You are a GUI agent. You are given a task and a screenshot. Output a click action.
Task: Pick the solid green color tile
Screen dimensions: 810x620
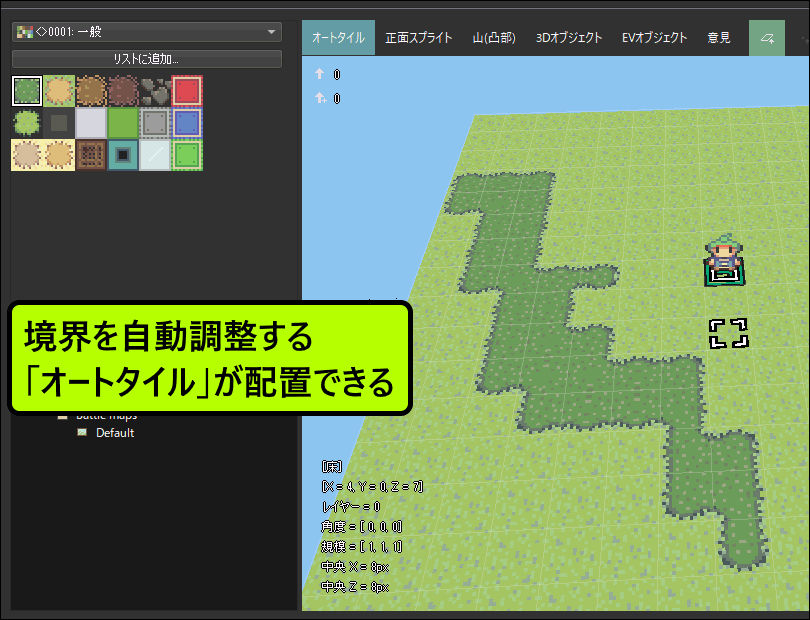tap(123, 123)
